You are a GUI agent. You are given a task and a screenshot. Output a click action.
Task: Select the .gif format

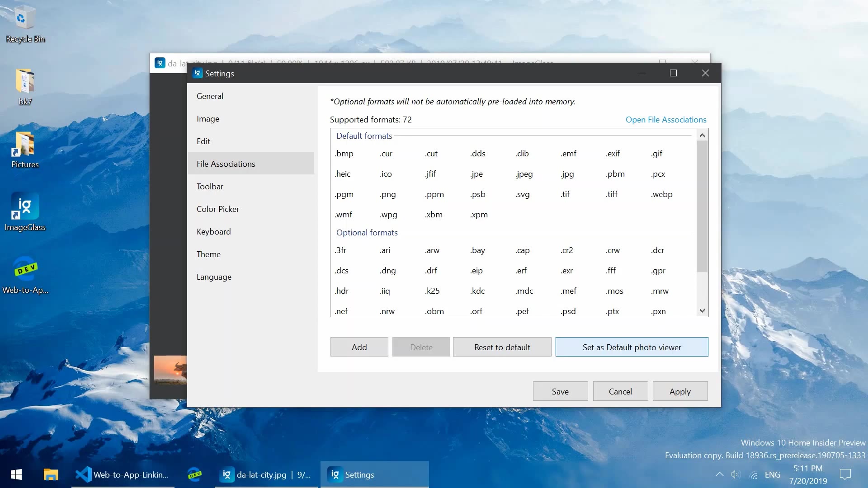[657, 154]
